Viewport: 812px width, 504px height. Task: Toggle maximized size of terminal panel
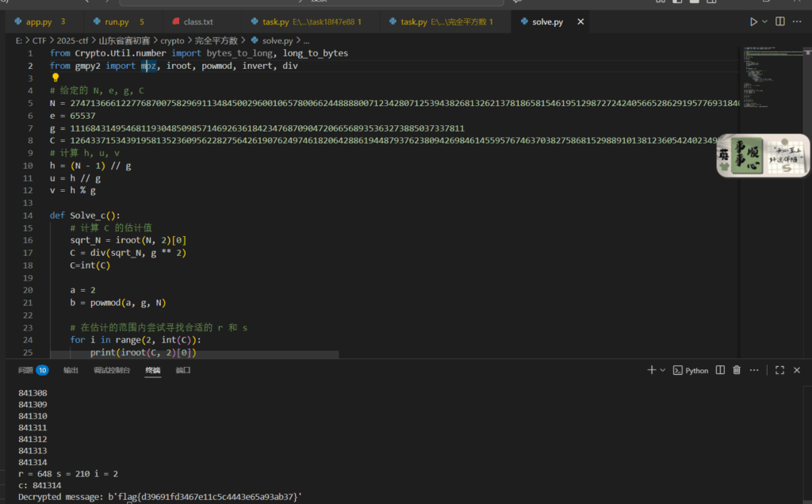(x=779, y=370)
